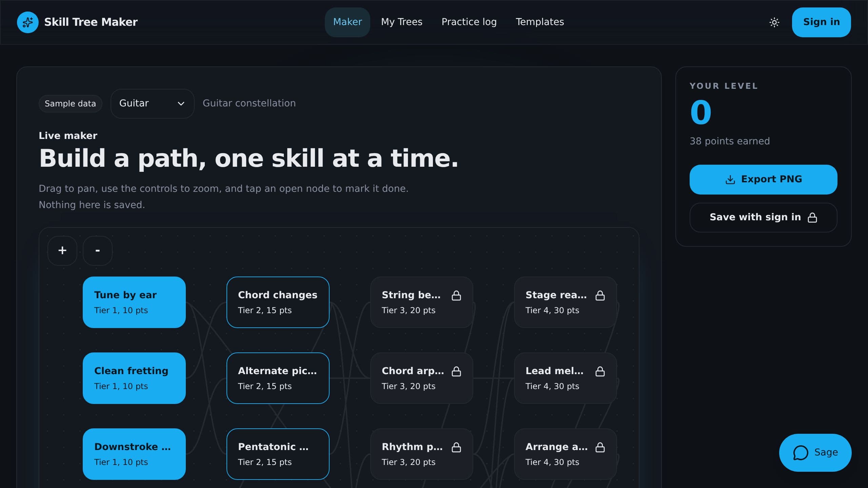Screen dimensions: 868x488
Task: Go to My Trees
Action: 401,22
